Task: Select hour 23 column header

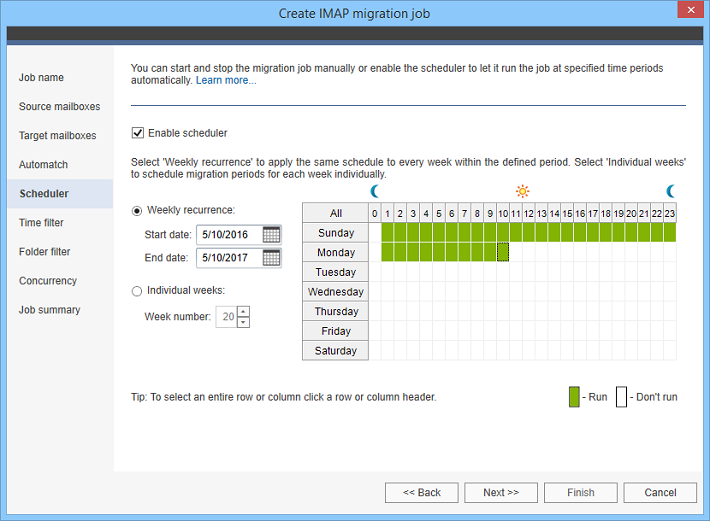Action: (x=670, y=213)
